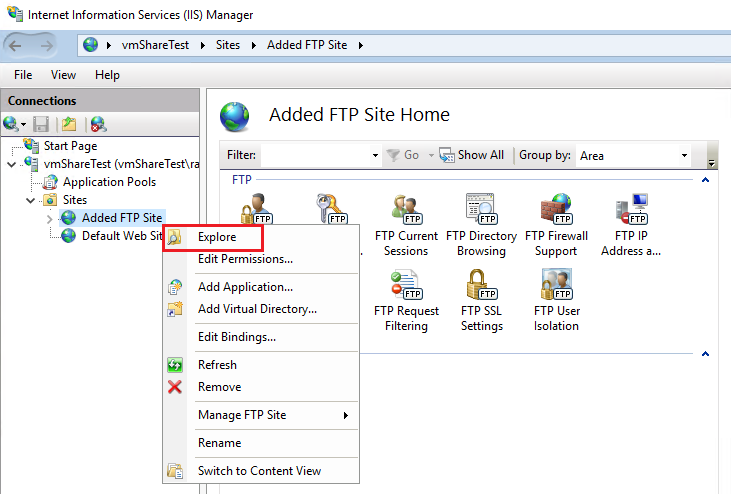The width and height of the screenshot is (731, 494).
Task: Click the Delete connection icon in Connections toolbar
Action: pos(98,124)
